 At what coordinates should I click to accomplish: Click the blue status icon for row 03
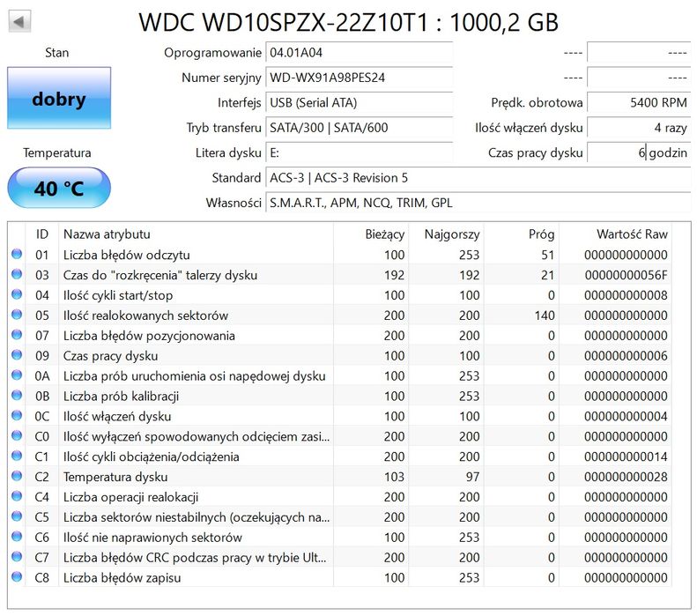pyautogui.click(x=17, y=274)
